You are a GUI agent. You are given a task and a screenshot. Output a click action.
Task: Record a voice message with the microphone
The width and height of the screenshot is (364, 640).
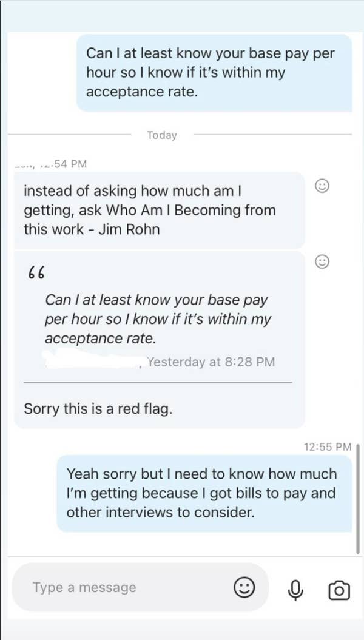(295, 588)
